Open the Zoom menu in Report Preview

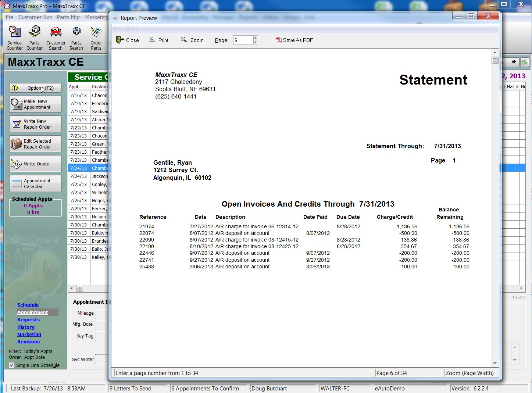pyautogui.click(x=132, y=29)
